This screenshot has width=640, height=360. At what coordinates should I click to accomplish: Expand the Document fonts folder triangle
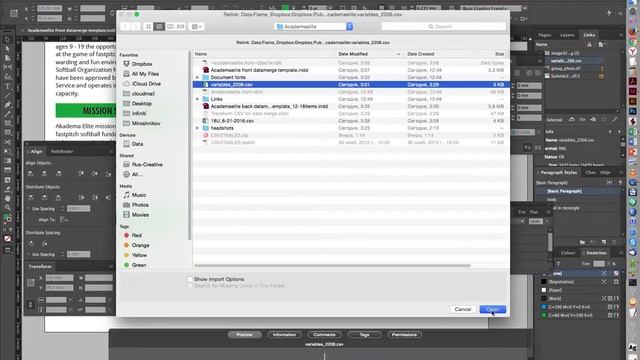coord(198,77)
